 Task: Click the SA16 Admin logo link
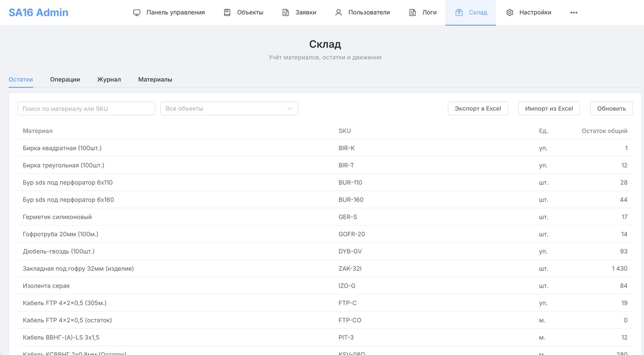[x=39, y=12]
